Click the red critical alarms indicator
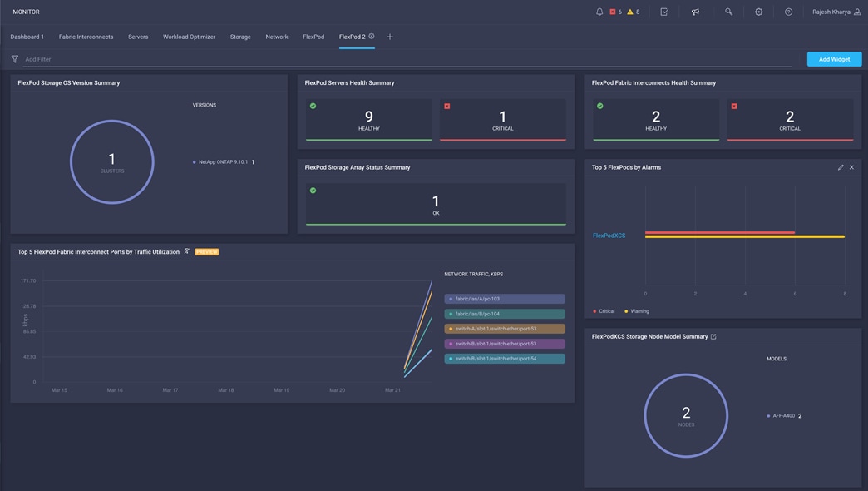This screenshot has width=868, height=491. click(x=615, y=12)
